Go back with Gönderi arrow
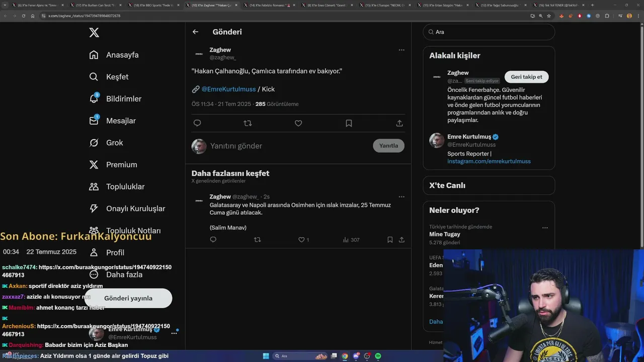 tap(195, 32)
